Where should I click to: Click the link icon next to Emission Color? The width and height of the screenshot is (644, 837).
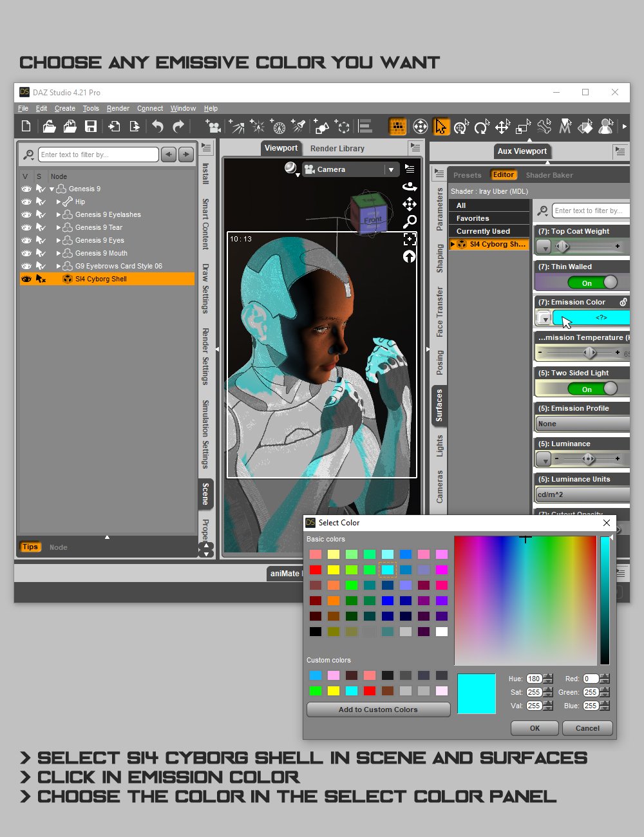623,301
